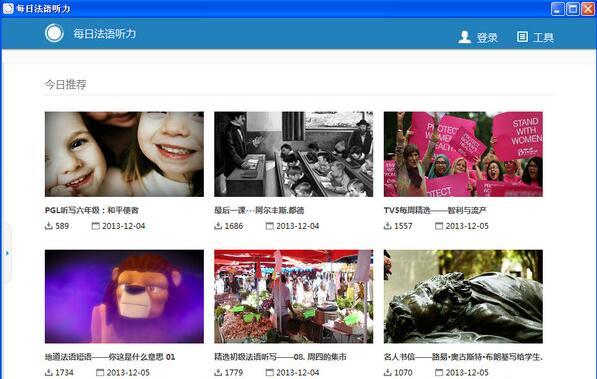Image resolution: width=597 pixels, height=379 pixels.
Task: Open login via the user icon
Action: coord(465,37)
